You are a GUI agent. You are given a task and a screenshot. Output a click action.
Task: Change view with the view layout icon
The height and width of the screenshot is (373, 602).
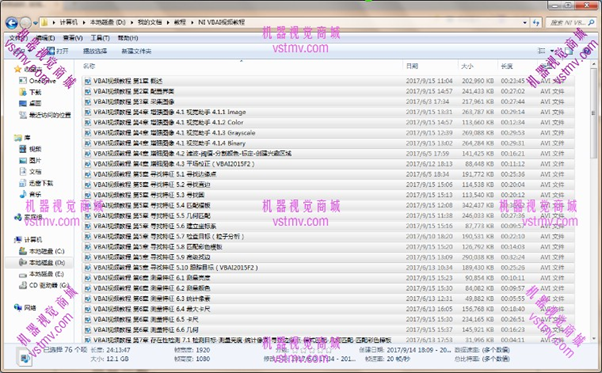(x=542, y=51)
